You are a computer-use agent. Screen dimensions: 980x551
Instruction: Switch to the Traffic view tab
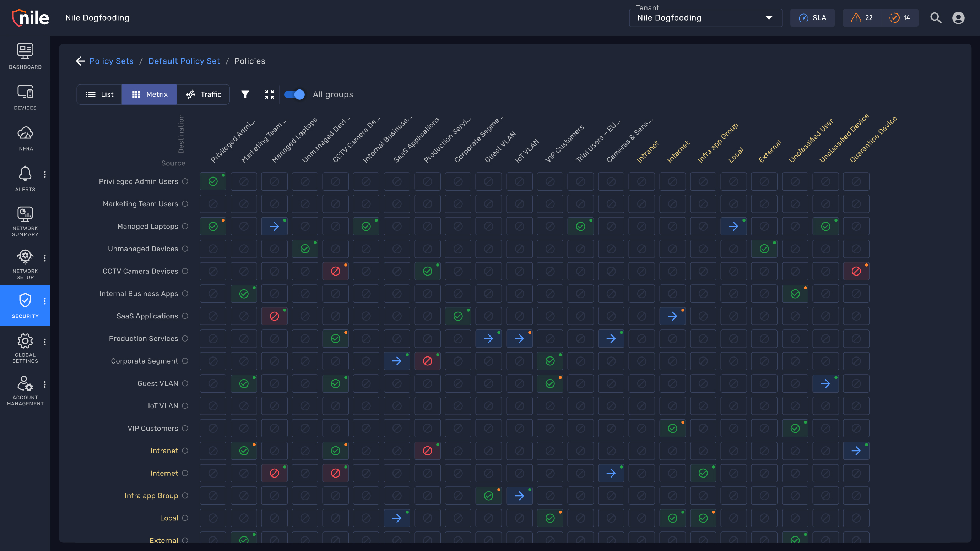[x=204, y=94]
